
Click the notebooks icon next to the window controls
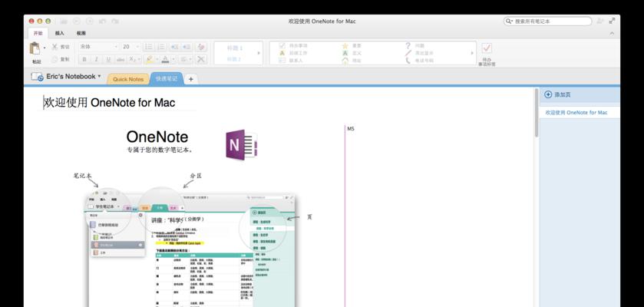pyautogui.click(x=63, y=21)
